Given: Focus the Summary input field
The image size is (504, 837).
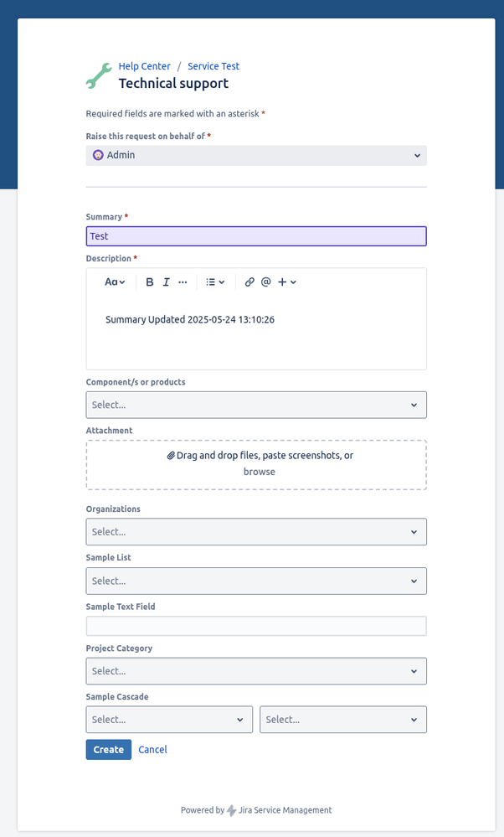Looking at the screenshot, I should click(256, 236).
